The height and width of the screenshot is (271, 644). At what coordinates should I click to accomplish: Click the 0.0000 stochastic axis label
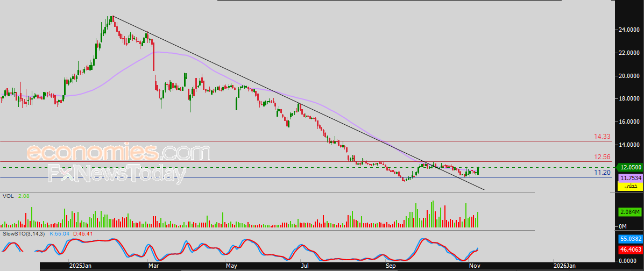coord(628,260)
